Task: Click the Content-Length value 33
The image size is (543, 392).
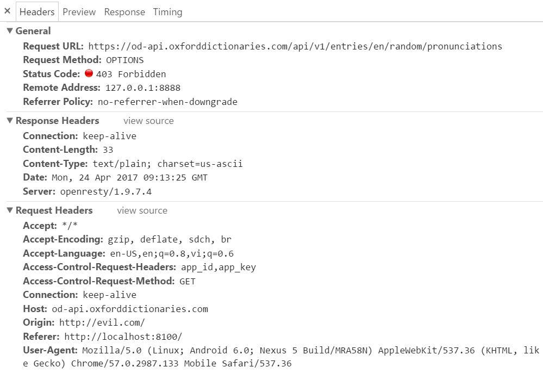Action: (108, 150)
